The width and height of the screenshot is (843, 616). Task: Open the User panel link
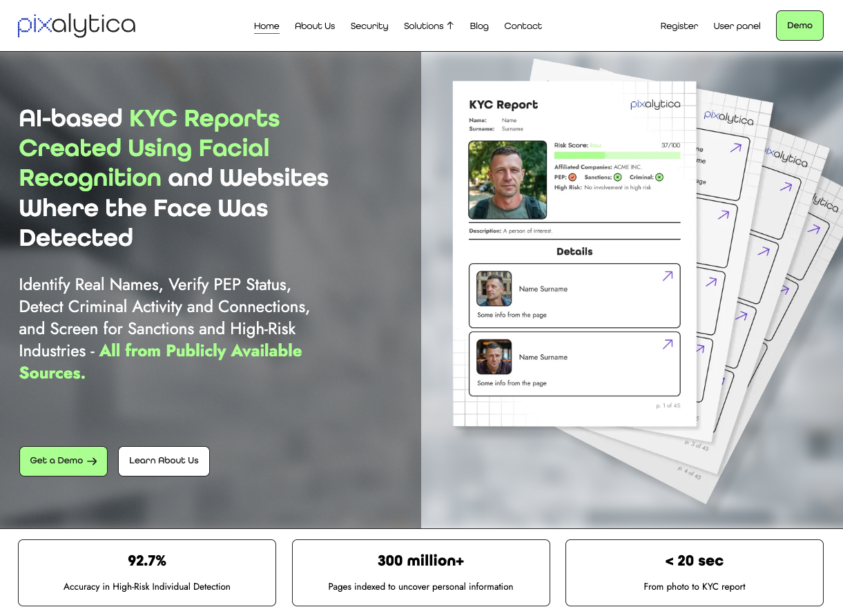[x=737, y=26]
